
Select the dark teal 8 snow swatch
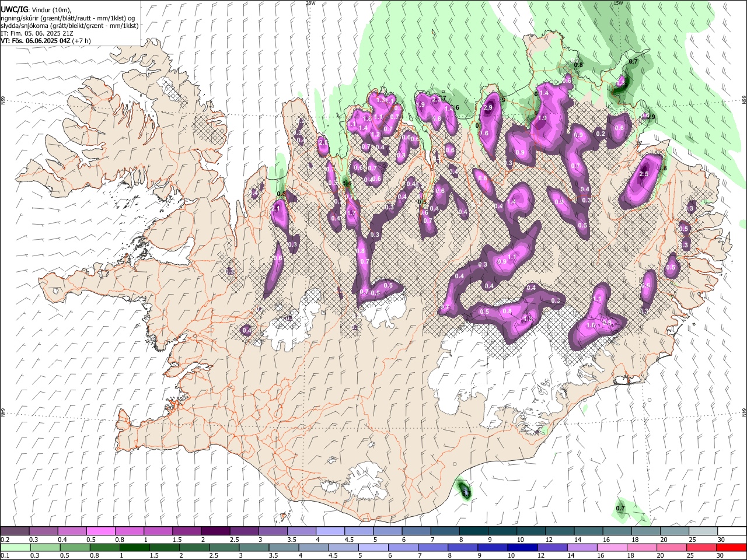pos(473,531)
